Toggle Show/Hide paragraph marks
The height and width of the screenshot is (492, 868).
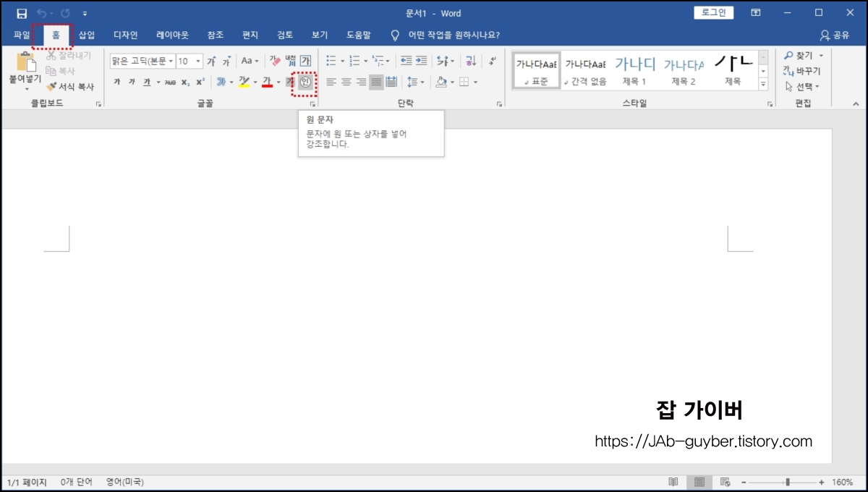coord(493,61)
